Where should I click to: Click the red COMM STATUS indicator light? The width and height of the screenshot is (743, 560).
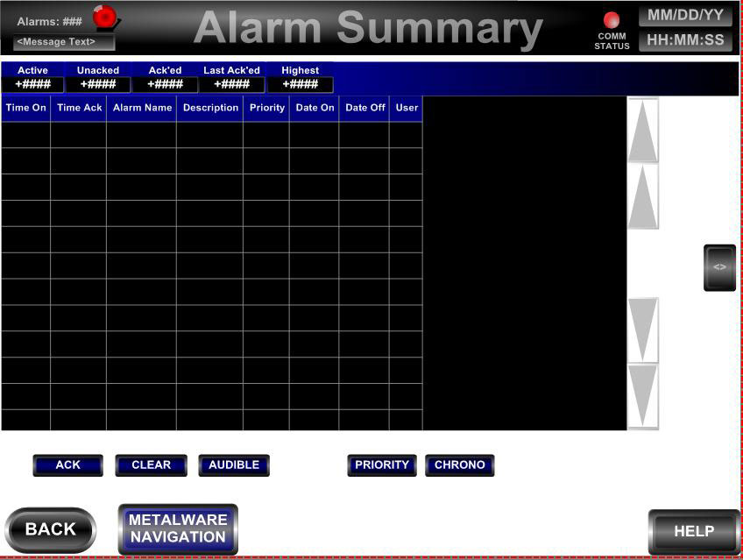point(612,19)
